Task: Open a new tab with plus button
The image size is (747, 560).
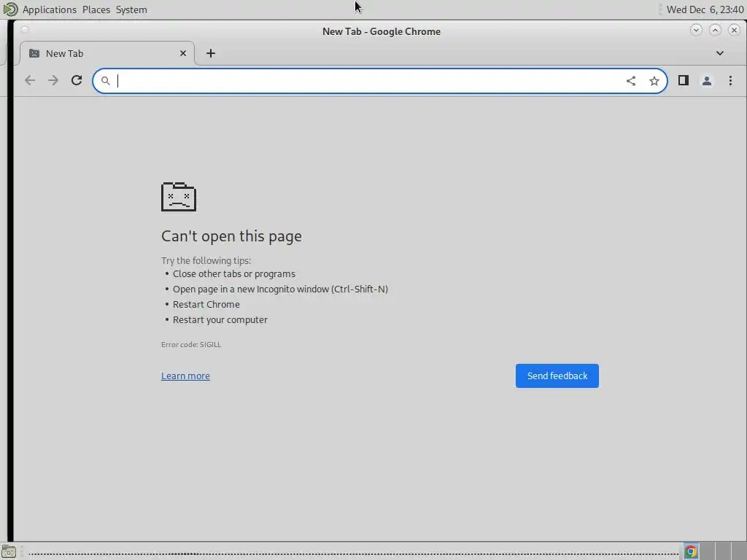Action: tap(211, 53)
